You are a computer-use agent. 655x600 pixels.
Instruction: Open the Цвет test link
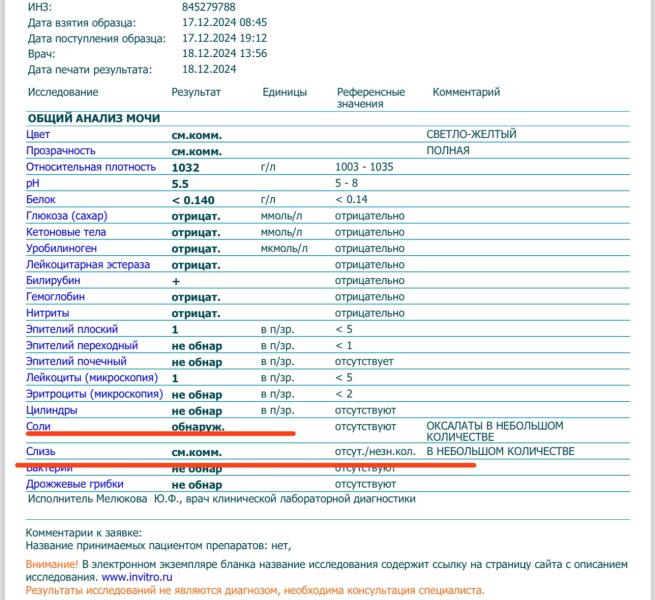(38, 135)
